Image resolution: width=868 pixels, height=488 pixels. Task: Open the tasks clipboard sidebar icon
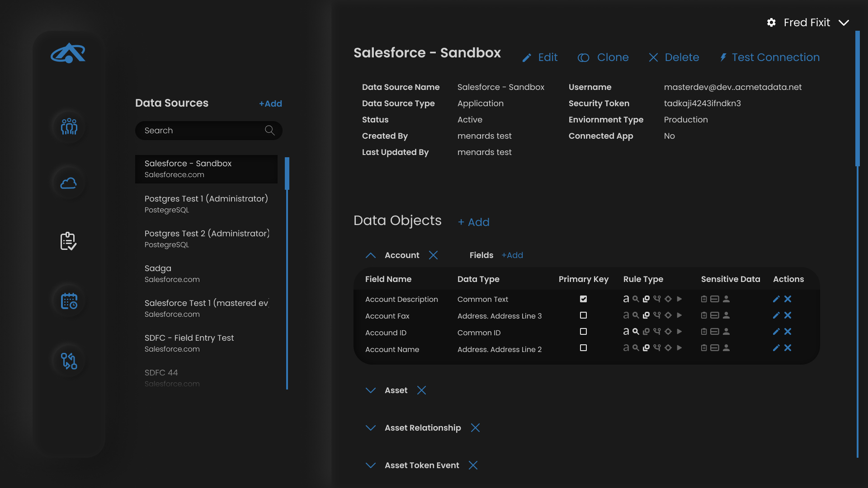click(x=68, y=241)
